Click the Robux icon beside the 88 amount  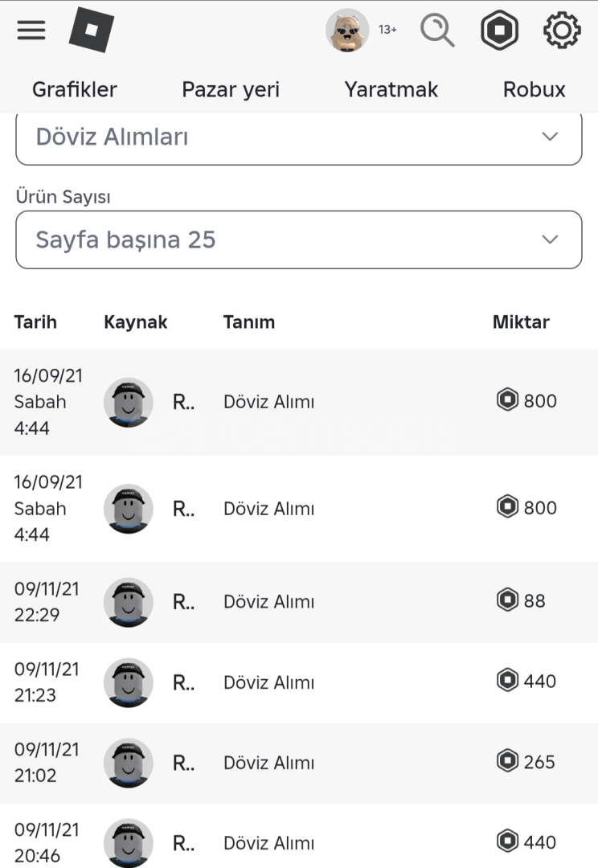pyautogui.click(x=507, y=600)
